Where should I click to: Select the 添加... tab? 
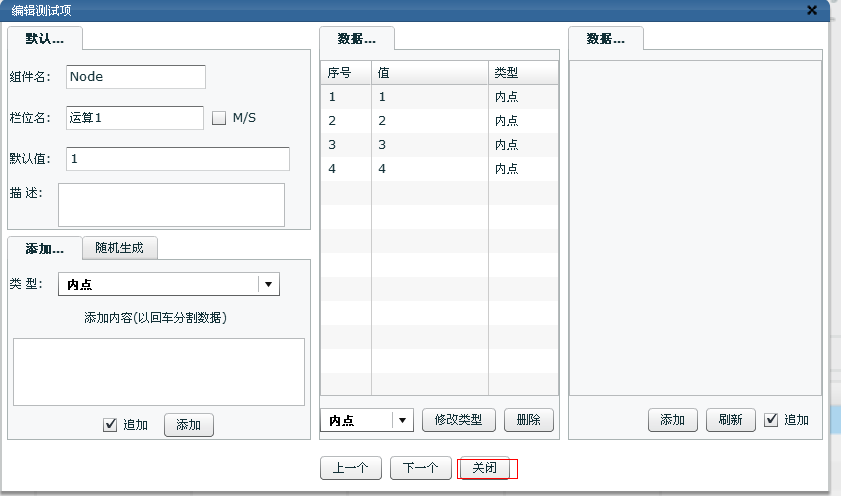click(x=44, y=248)
